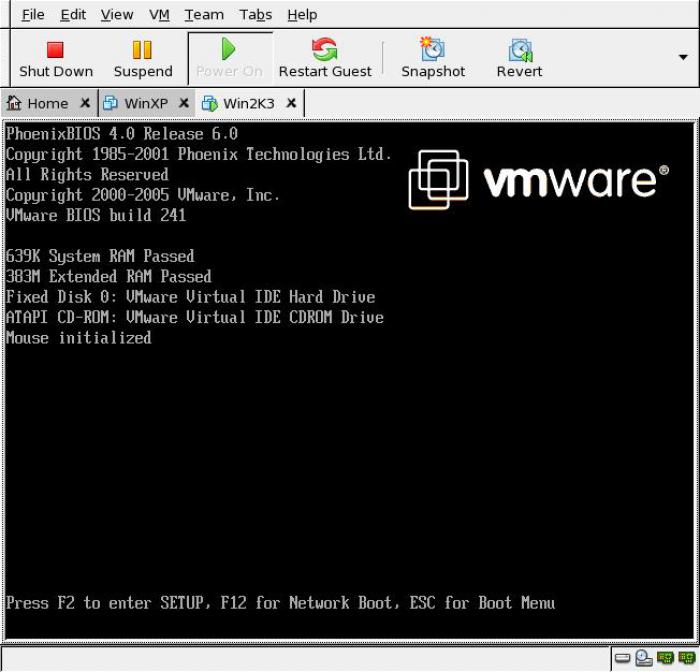Suspend the virtual machine
The height and width of the screenshot is (672, 700).
tap(143, 59)
